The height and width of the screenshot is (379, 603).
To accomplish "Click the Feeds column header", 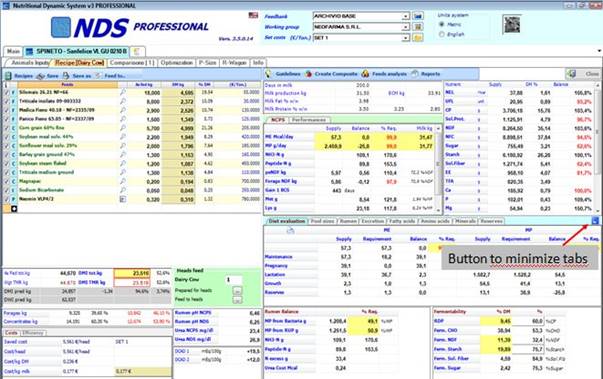I will click(67, 85).
